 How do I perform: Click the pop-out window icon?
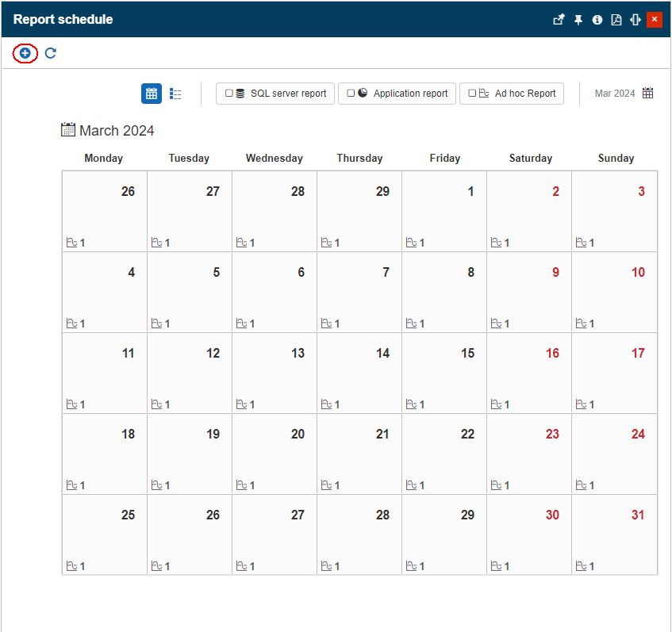559,20
